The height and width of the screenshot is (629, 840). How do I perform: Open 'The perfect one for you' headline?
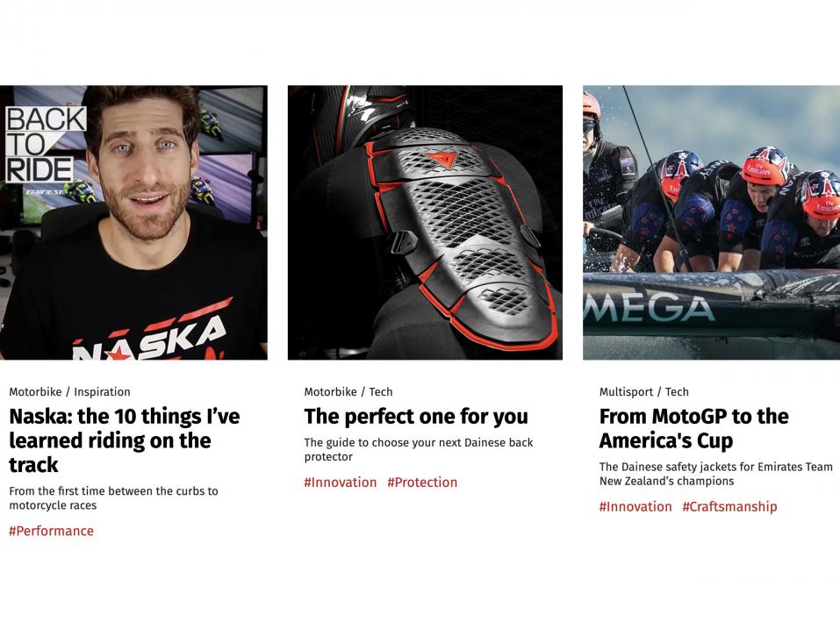416,417
